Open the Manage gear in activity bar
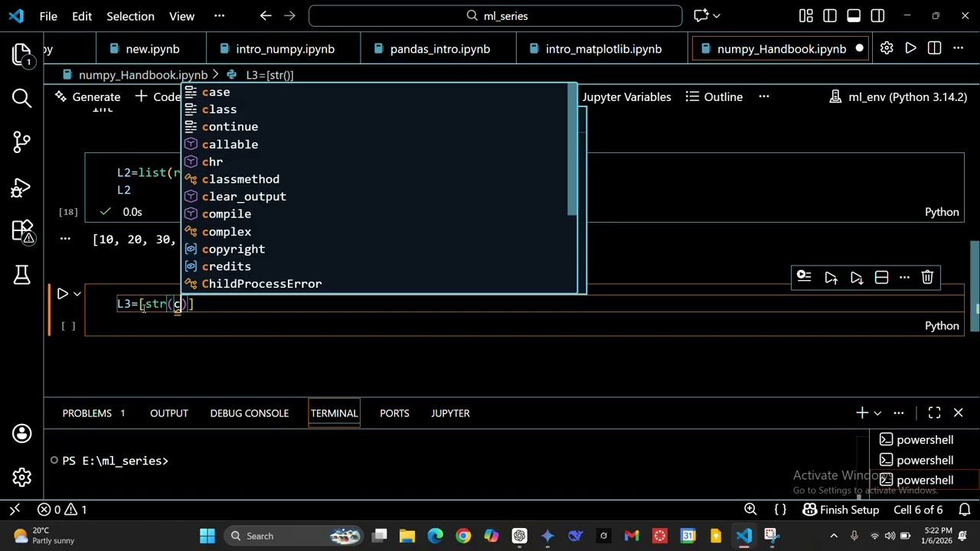 (21, 478)
